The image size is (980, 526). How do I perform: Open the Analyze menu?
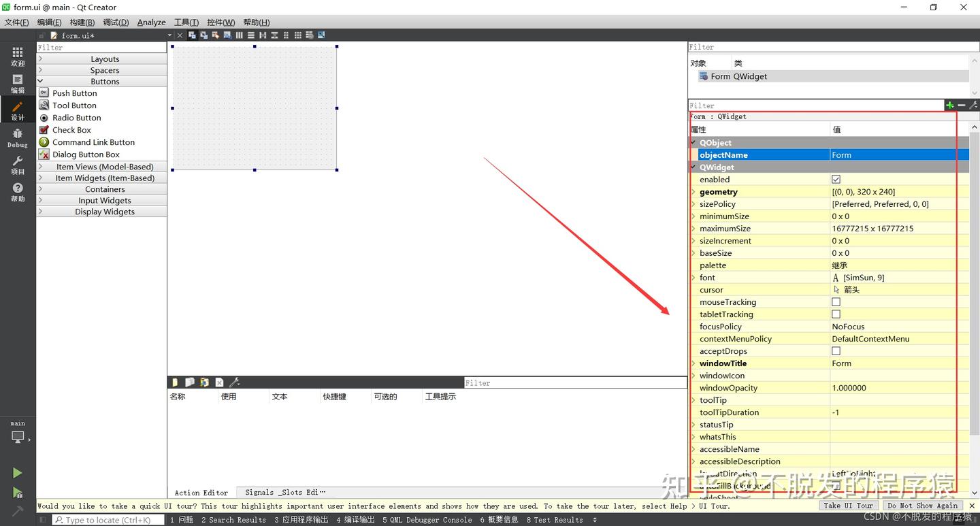click(151, 22)
